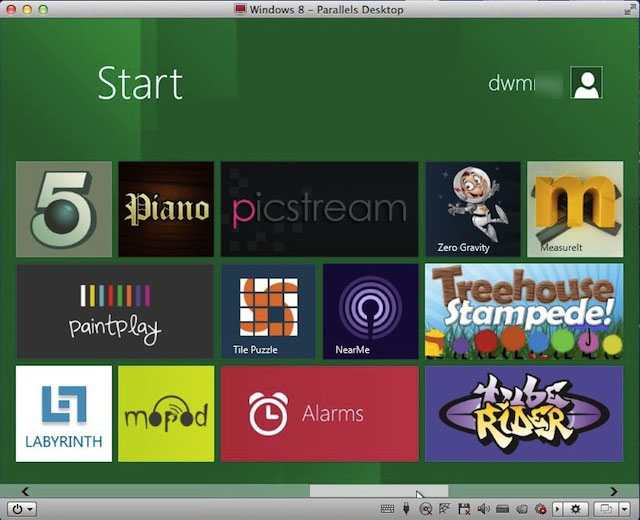Open the Treehouse Stampede game tile
This screenshot has height=520, width=640.
[x=524, y=311]
